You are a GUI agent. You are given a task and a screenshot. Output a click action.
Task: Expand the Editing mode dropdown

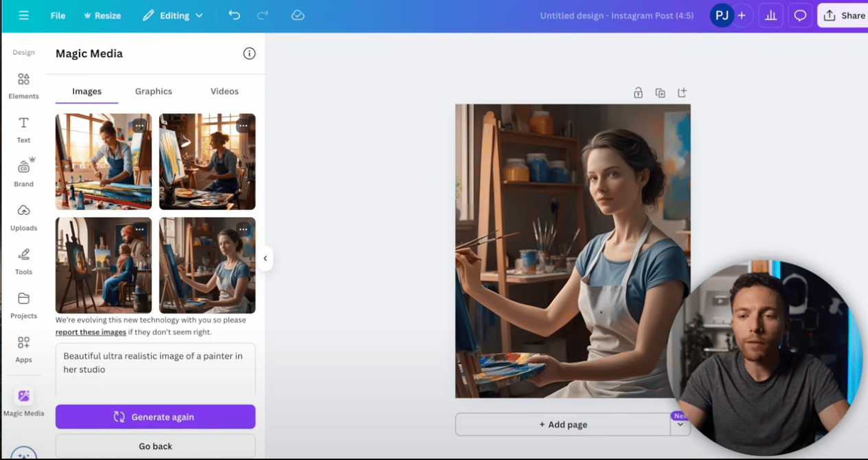(x=173, y=15)
